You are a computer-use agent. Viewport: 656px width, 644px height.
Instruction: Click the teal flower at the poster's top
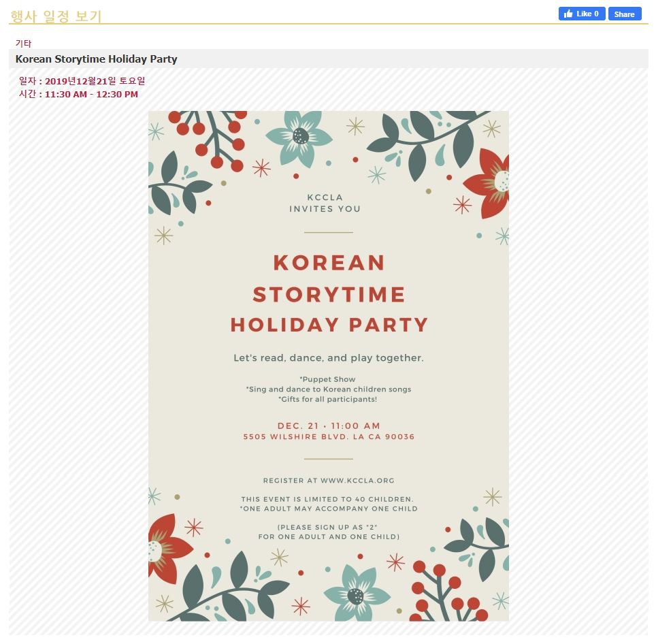pos(299,137)
